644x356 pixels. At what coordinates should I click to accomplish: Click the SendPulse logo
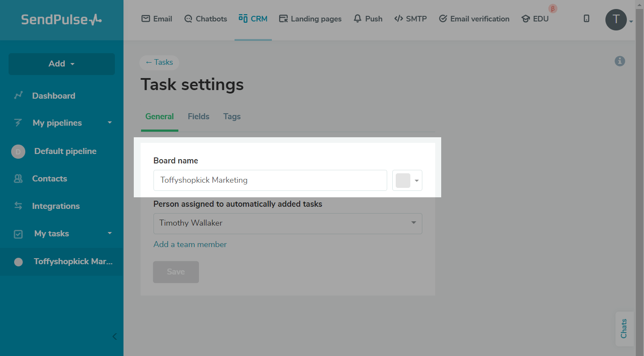pos(61,20)
